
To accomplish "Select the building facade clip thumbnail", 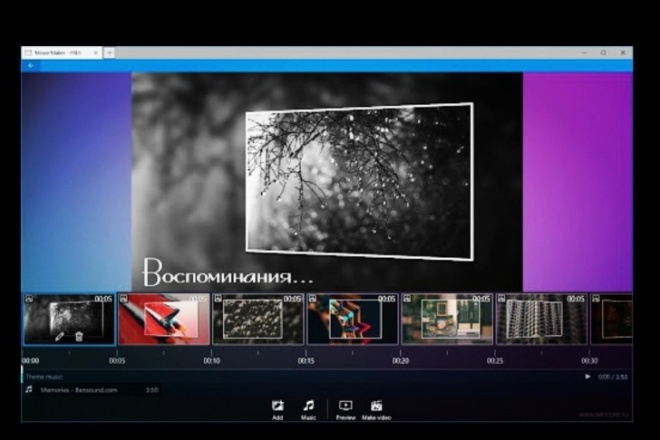I will [x=541, y=319].
